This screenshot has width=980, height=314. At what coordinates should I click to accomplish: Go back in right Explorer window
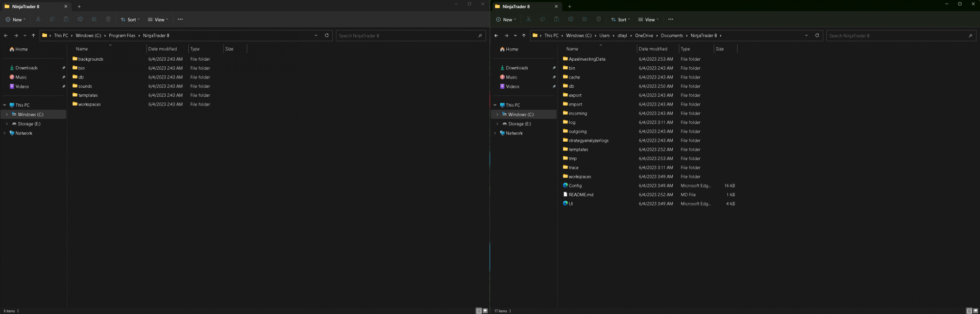coord(496,36)
